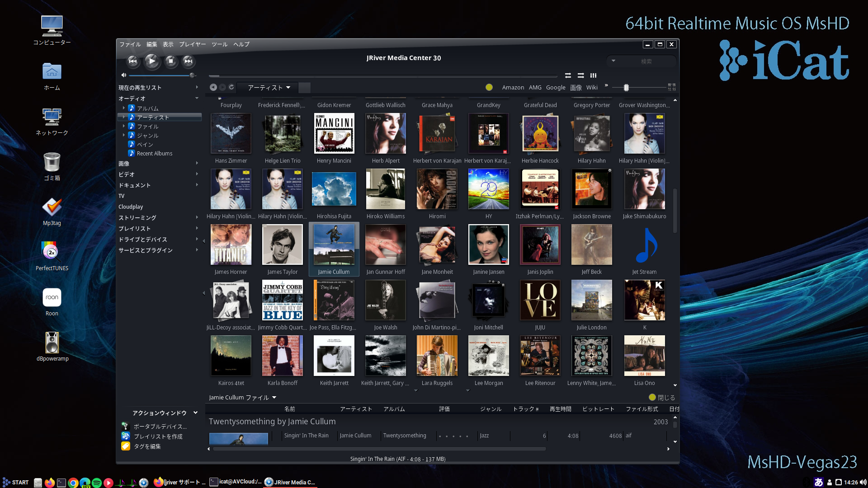Open the ツール menu
Viewport: 868px width, 488px height.
pyautogui.click(x=219, y=44)
